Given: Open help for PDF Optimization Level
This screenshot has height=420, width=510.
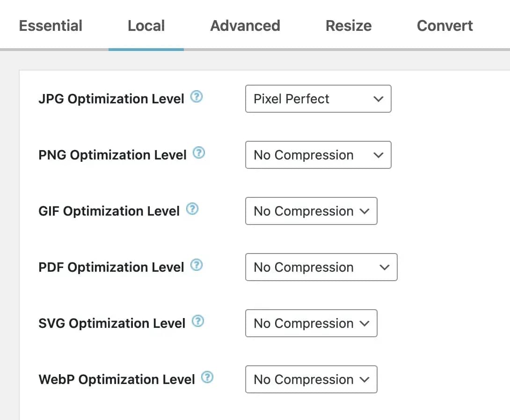Looking at the screenshot, I should [197, 265].
